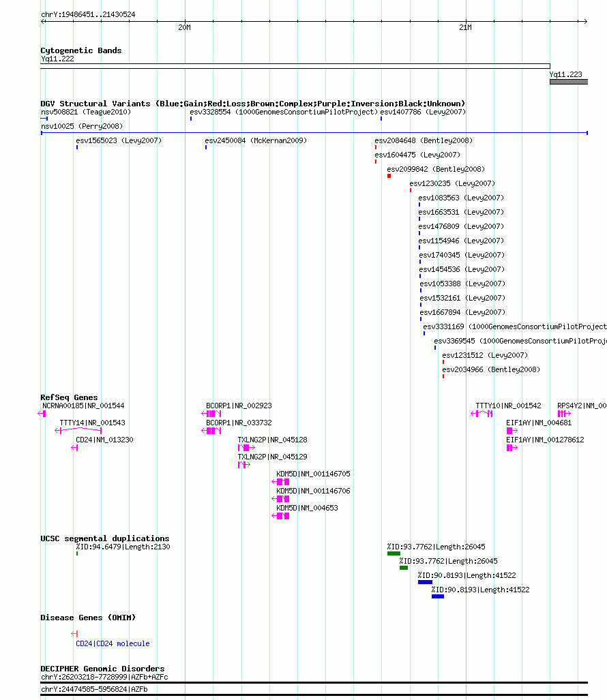Screen dimensions: 607x700
Task: Click the Yq11.222 cytogenetic band bar
Action: 295,66
